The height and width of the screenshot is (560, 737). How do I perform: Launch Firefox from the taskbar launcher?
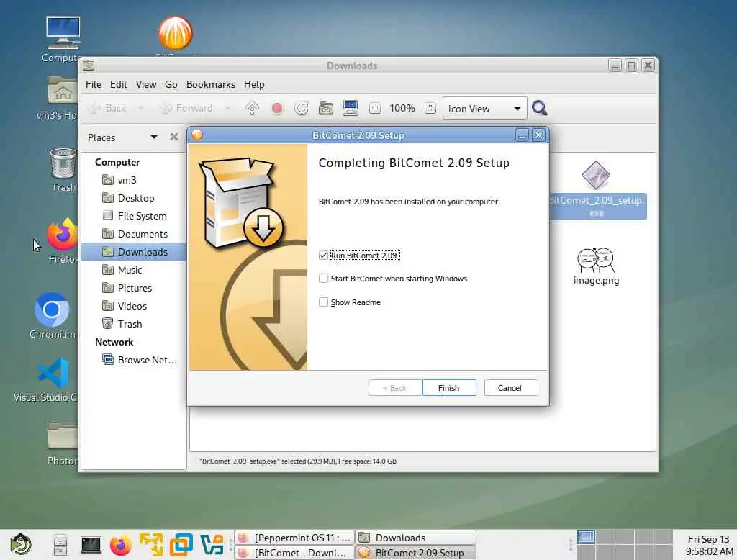121,545
